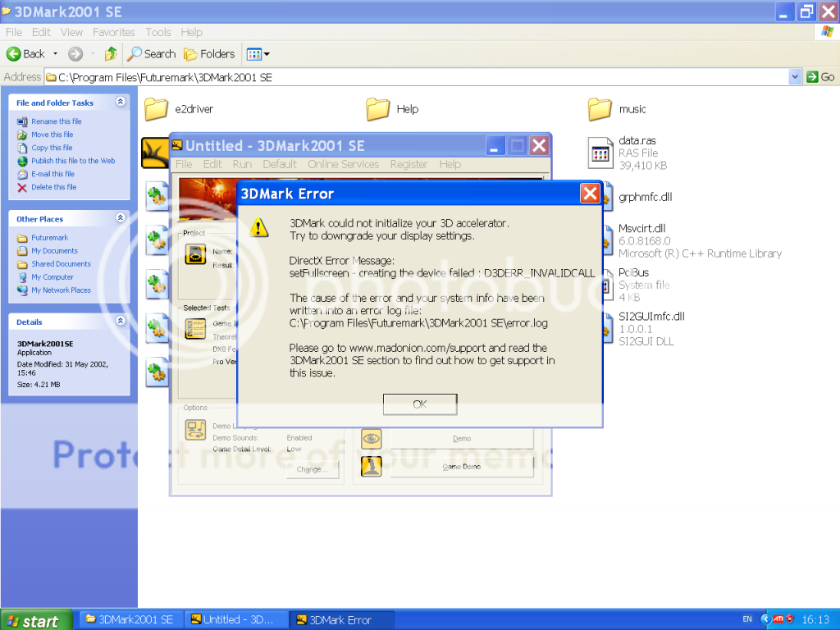Toggle the Folders pane button
The image size is (840, 630).
point(209,54)
